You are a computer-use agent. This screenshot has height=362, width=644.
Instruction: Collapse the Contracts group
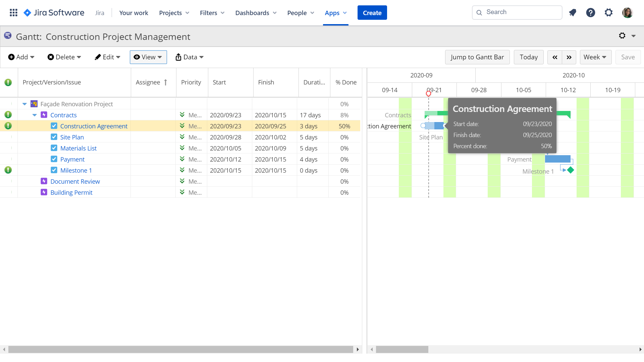[35, 115]
